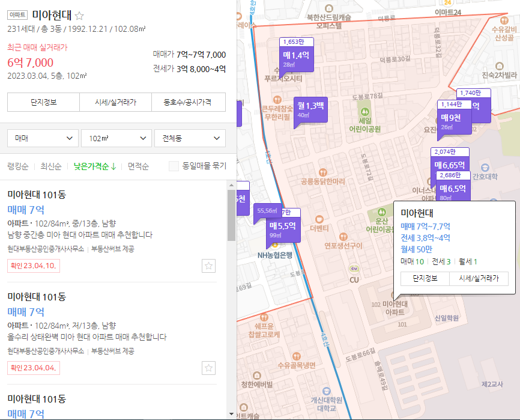520x420 pixels.
Task: Click recent price 6억 7,000
Action: pos(30,62)
